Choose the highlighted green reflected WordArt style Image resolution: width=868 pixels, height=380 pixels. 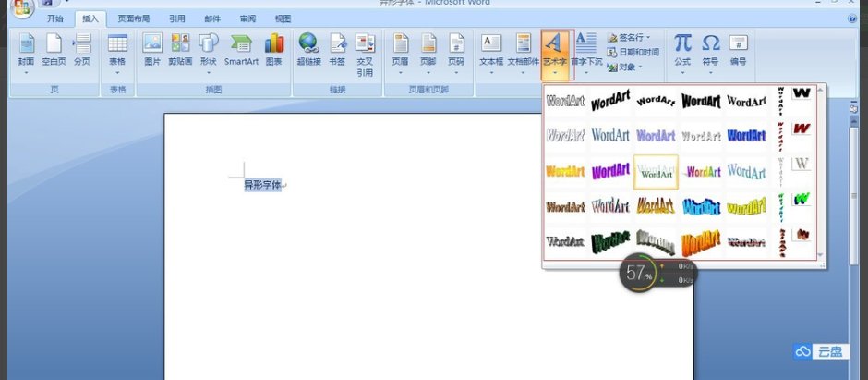pos(656,172)
